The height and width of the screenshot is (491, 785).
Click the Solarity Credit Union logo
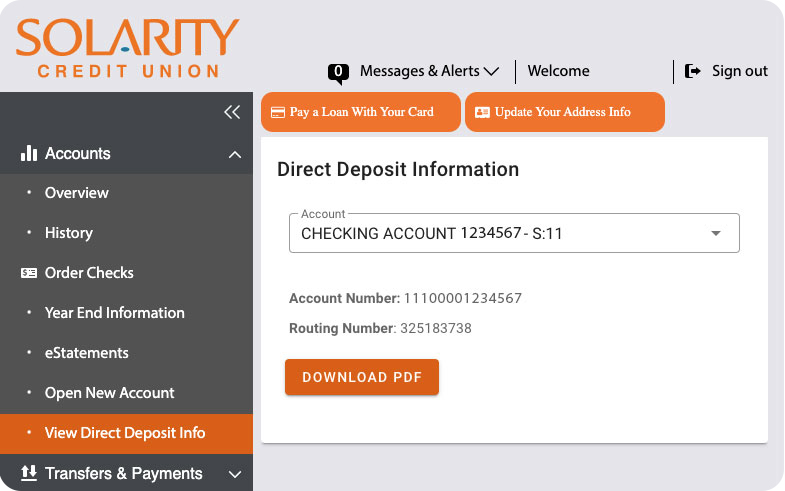(x=127, y=46)
